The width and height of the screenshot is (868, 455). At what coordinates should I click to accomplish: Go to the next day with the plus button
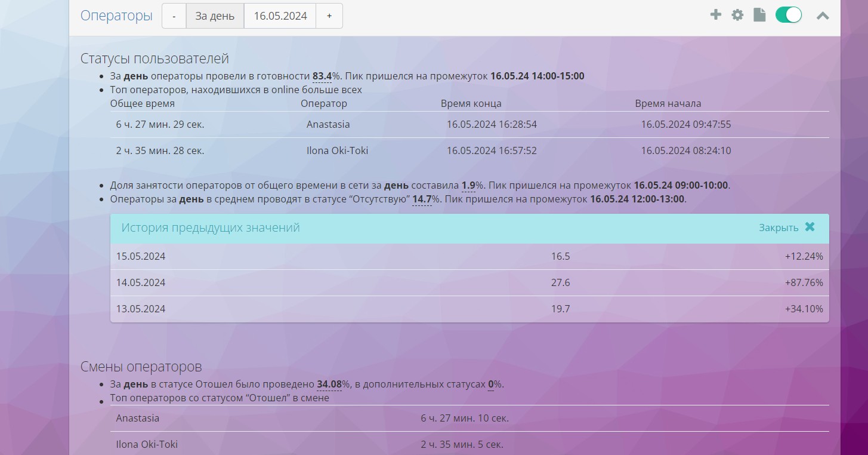[329, 16]
